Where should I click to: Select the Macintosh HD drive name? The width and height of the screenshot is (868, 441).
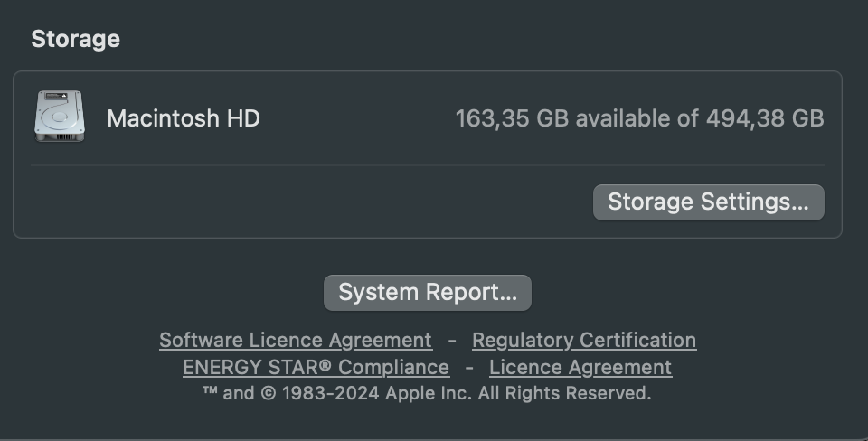(184, 118)
